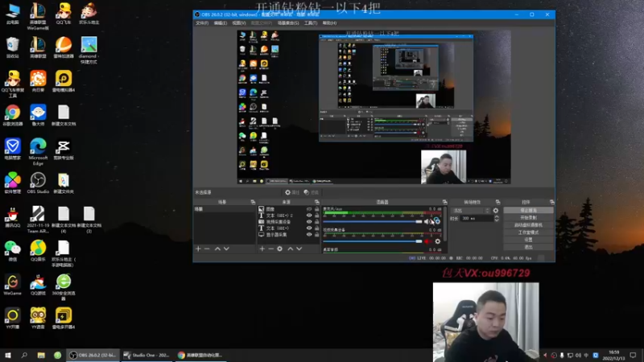
Task: Open the 视图(V) menu in OBS
Action: (x=239, y=23)
